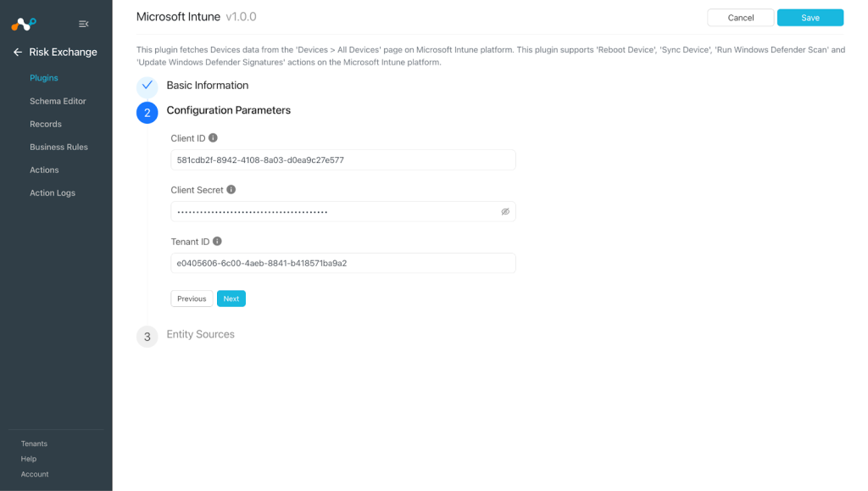Image resolution: width=868 pixels, height=491 pixels.
Task: Click the Previous button
Action: point(192,299)
